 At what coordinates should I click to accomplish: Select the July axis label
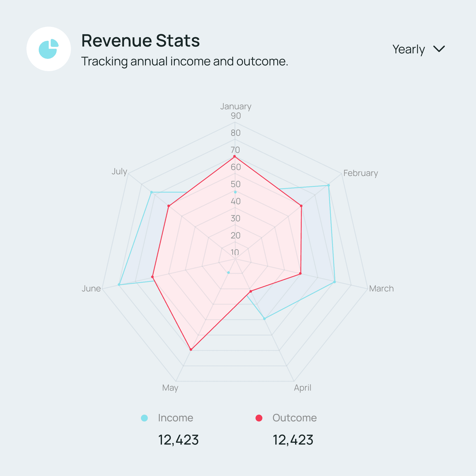click(x=119, y=171)
